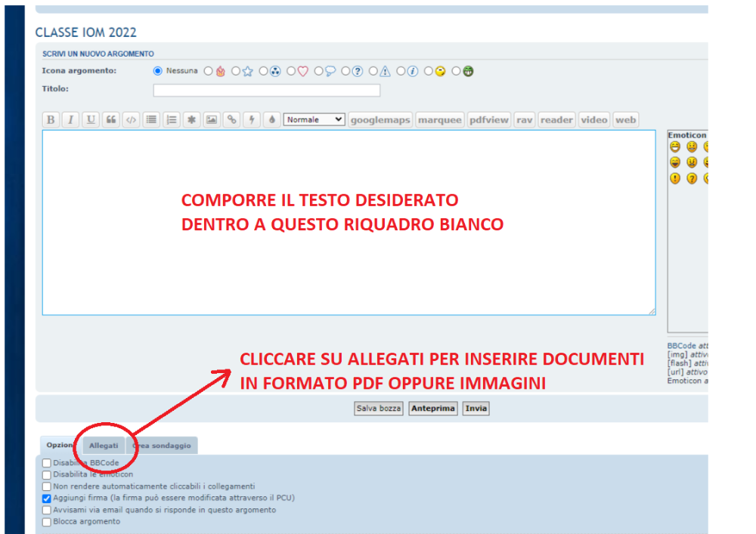The width and height of the screenshot is (756, 534).
Task: Choose the heart topic icon radio
Action: click(x=291, y=72)
